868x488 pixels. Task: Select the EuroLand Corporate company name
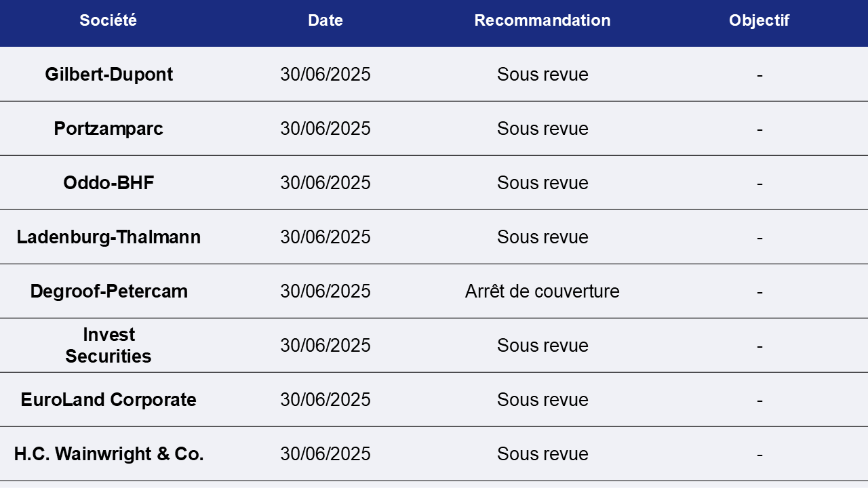pos(108,400)
